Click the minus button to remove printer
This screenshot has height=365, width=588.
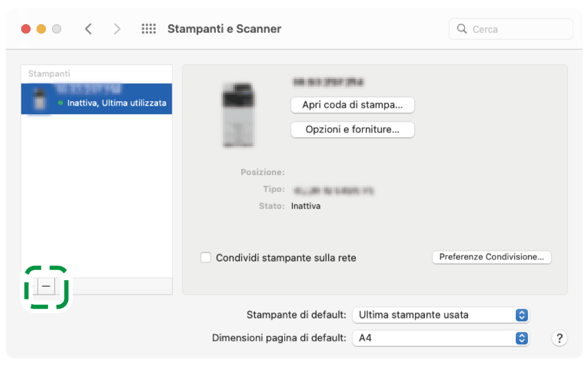pyautogui.click(x=46, y=286)
